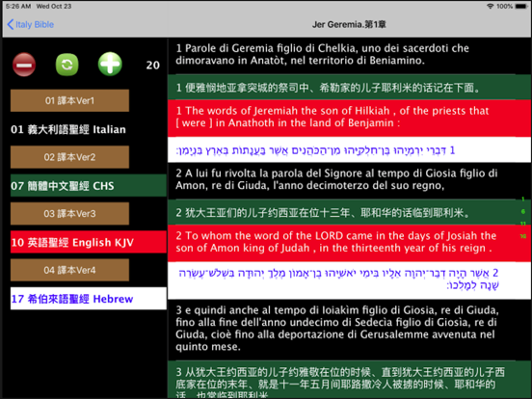Select Chinese verse 3 on green row
This screenshot has width=532, height=399.
tap(350, 380)
